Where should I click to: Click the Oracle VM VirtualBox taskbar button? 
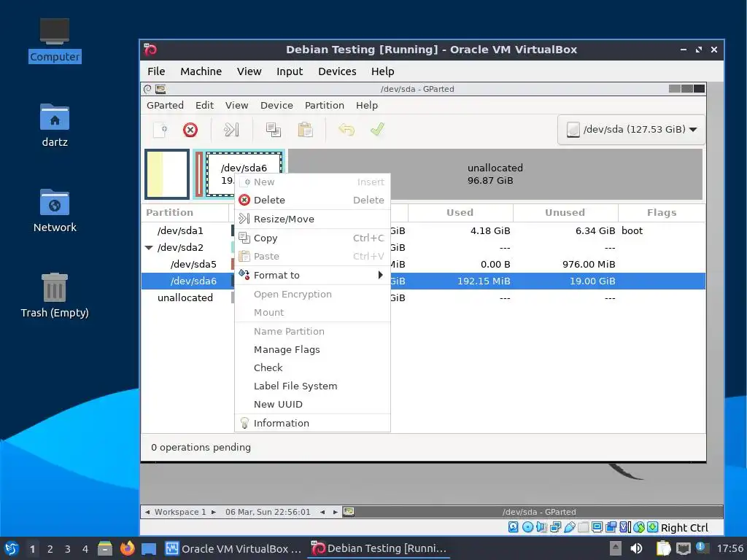tap(233, 548)
